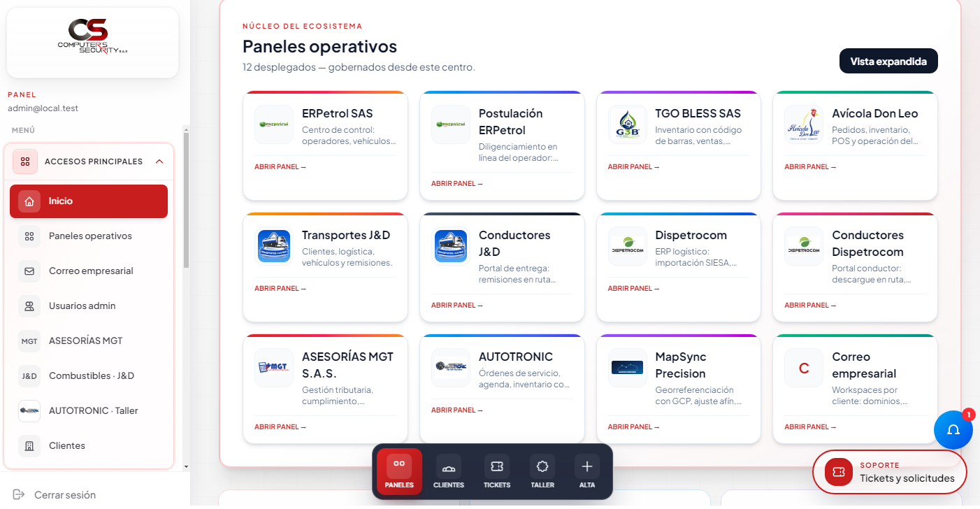Click the TGO BLESS SAS logo icon

pos(628,124)
